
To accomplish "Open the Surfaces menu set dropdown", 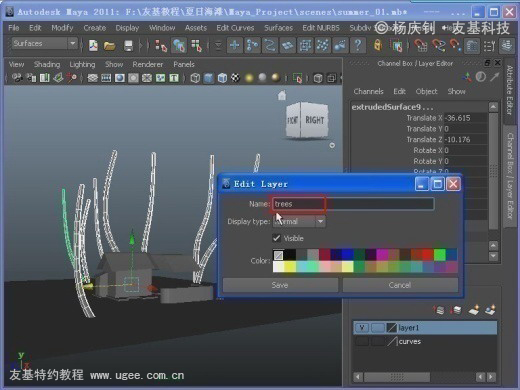I will coord(45,43).
